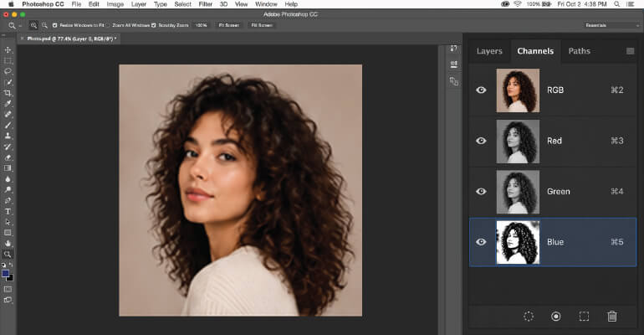Select the Eraser tool
The width and height of the screenshot is (644, 335).
[x=8, y=157]
